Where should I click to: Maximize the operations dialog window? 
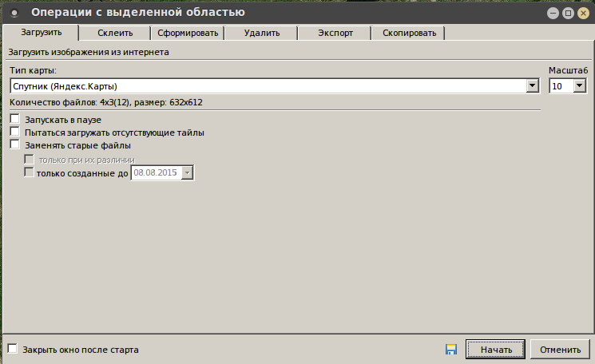click(567, 13)
